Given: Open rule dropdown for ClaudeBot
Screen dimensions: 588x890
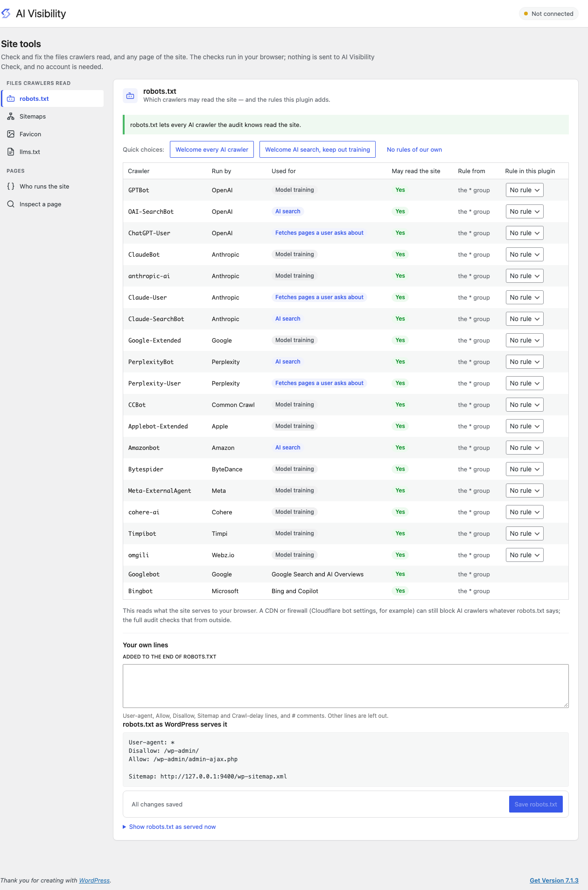Looking at the screenshot, I should [525, 255].
